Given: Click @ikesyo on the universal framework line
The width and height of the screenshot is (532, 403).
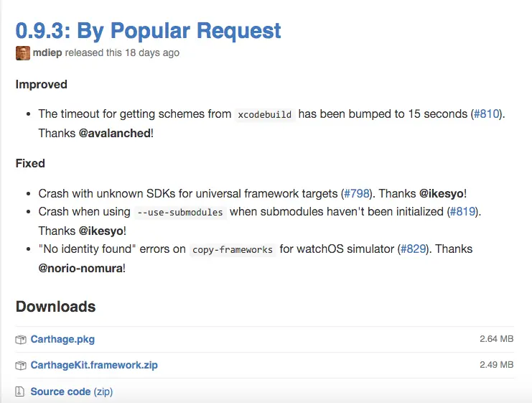Looking at the screenshot, I should point(442,193).
